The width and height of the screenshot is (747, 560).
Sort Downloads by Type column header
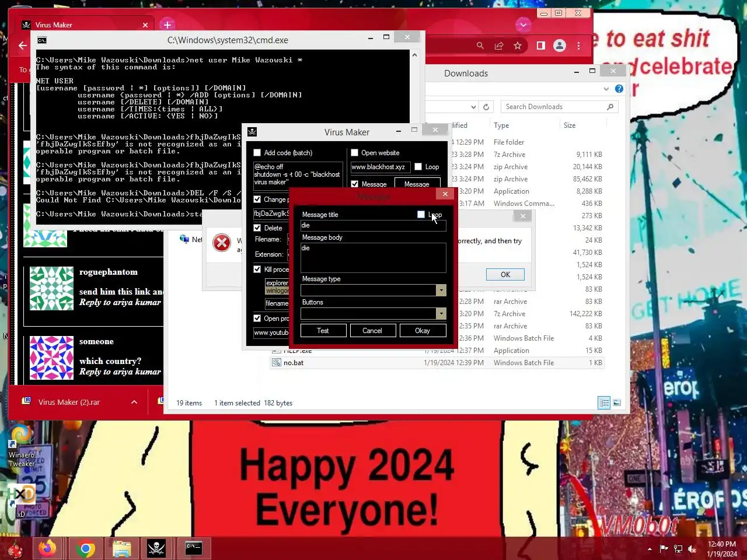click(501, 125)
